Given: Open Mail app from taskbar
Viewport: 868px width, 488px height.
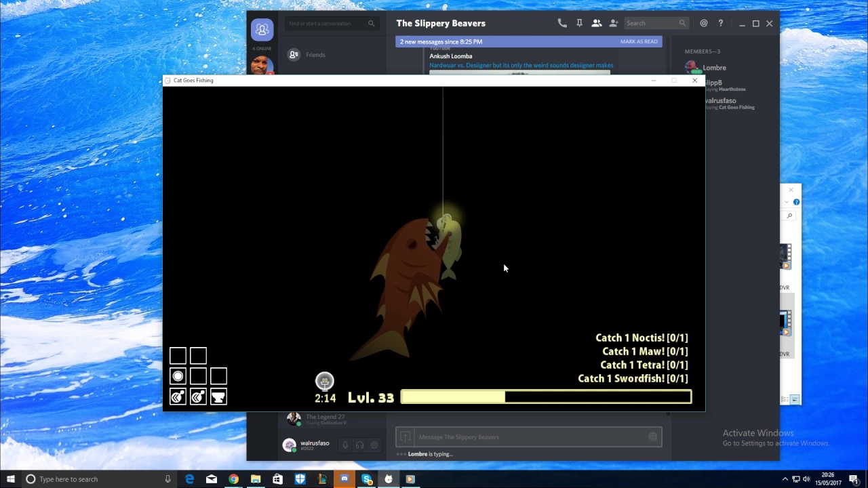Looking at the screenshot, I should [x=212, y=479].
